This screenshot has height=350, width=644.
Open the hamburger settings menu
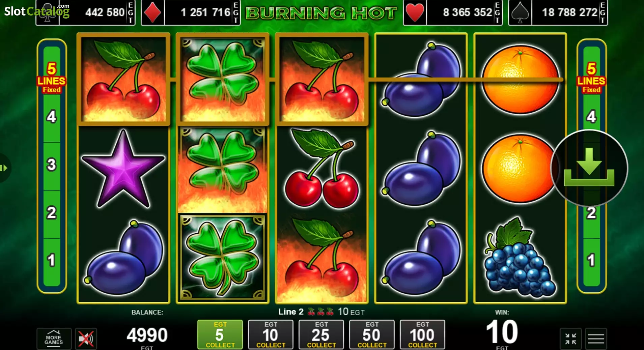[x=596, y=339]
